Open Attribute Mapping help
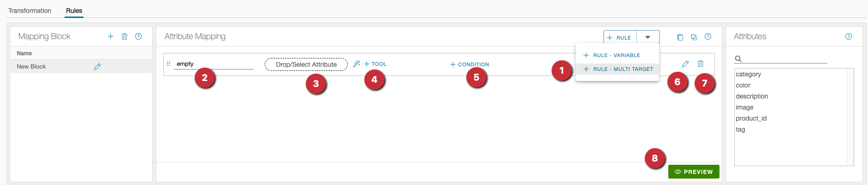Viewport: 868px width, 185px height. pyautogui.click(x=708, y=36)
